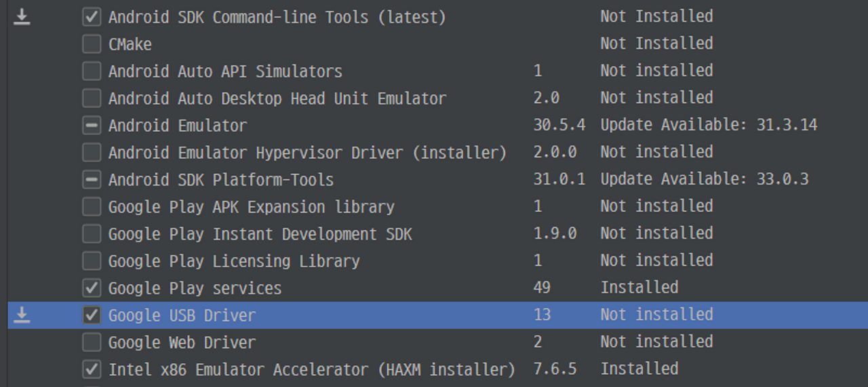Viewport: 868px width, 387px height.
Task: Click version 30.5.4 of Android Emulator
Action: pos(559,125)
